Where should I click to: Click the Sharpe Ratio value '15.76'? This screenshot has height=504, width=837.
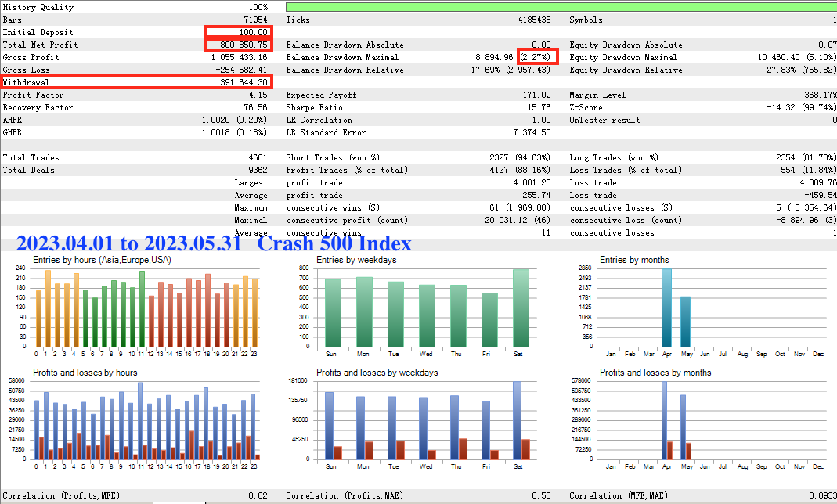pyautogui.click(x=539, y=107)
